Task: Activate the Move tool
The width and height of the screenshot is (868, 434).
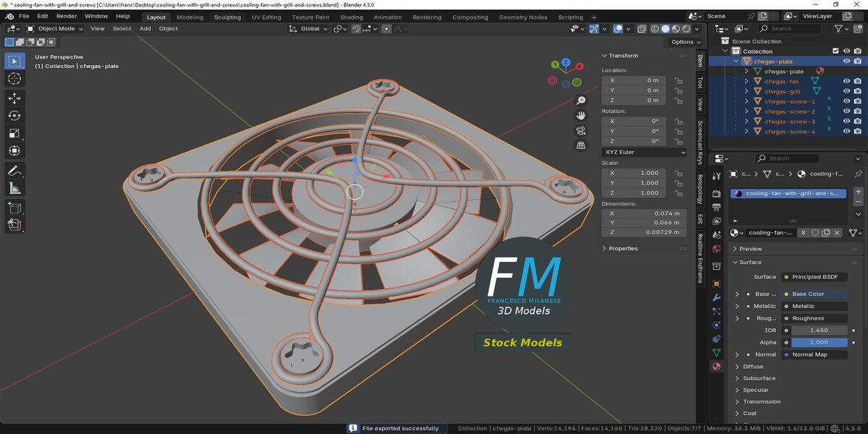Action: 14,98
